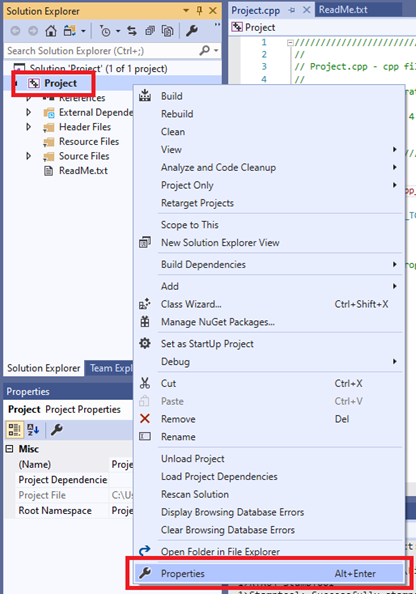416x594 pixels.
Task: Click Collapse All icon in Solution Explorer
Action: (x=150, y=31)
